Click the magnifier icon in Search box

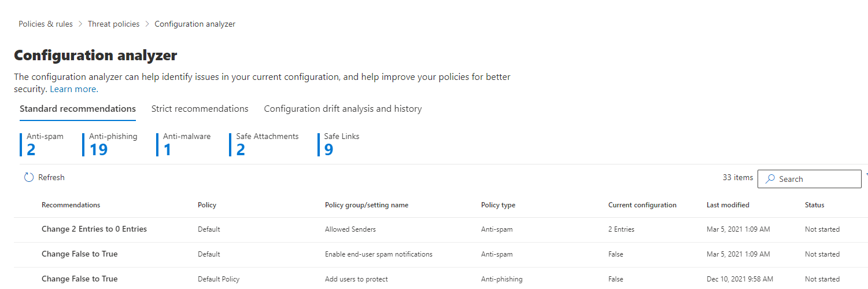click(770, 180)
